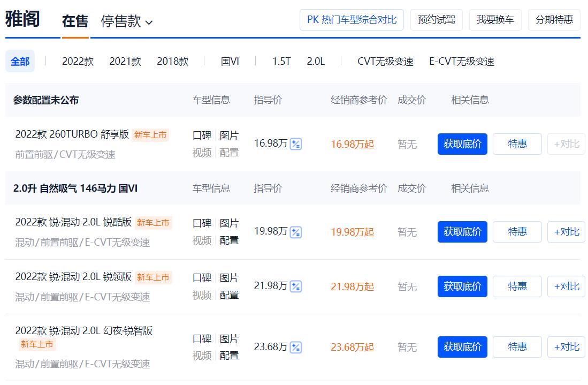Open 口碑 for 幻夜·锐智版

click(202, 339)
